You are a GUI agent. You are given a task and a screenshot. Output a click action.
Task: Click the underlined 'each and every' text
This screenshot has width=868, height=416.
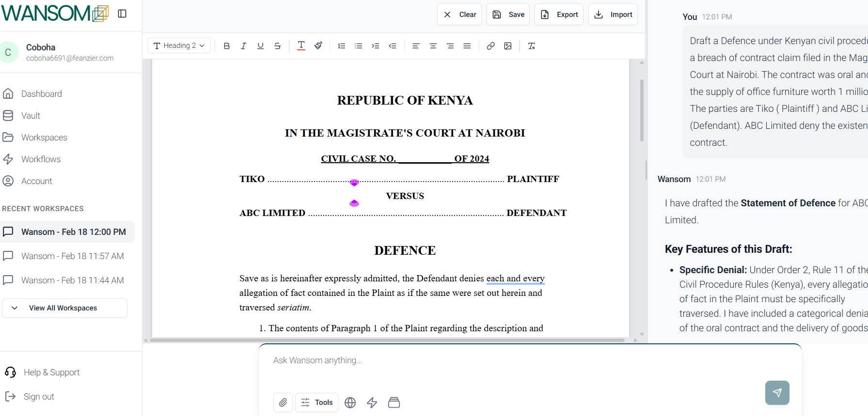(x=516, y=278)
